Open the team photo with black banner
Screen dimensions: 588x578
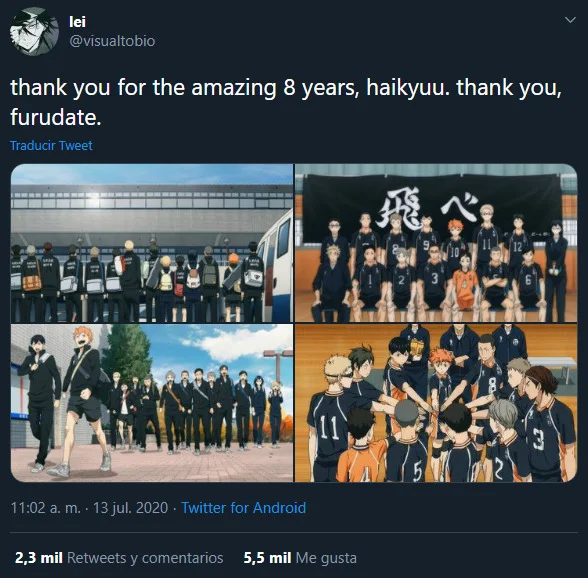tap(436, 243)
